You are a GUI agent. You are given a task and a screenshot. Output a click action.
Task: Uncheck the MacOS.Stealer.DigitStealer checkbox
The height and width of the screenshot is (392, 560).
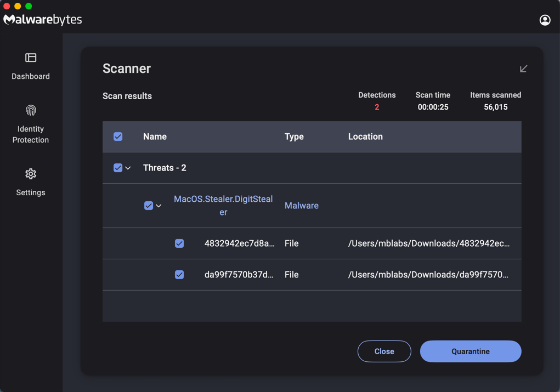coord(148,205)
